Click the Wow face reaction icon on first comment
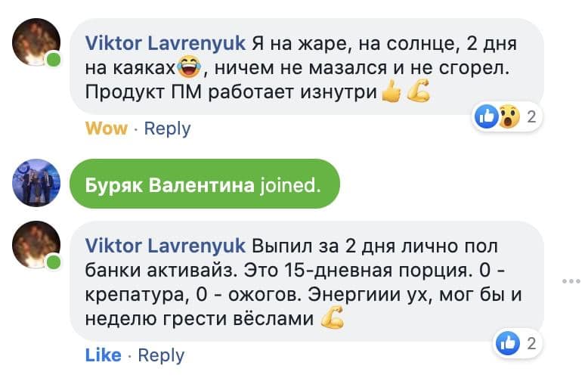The width and height of the screenshot is (588, 381). pyautogui.click(x=507, y=116)
